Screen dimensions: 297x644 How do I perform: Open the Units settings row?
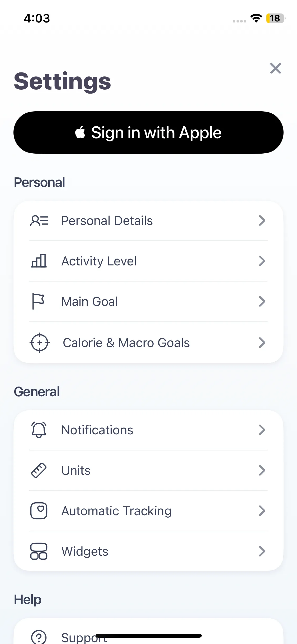point(148,470)
